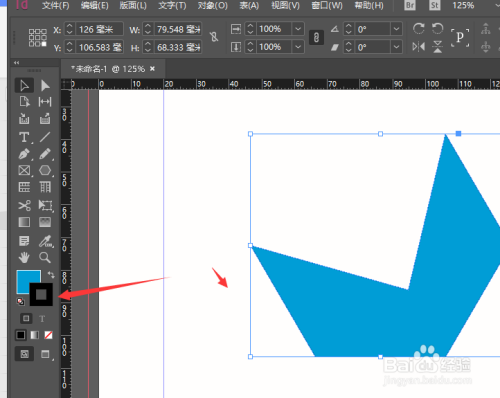Select the Hand tool
This screenshot has height=398, width=500.
24,257
